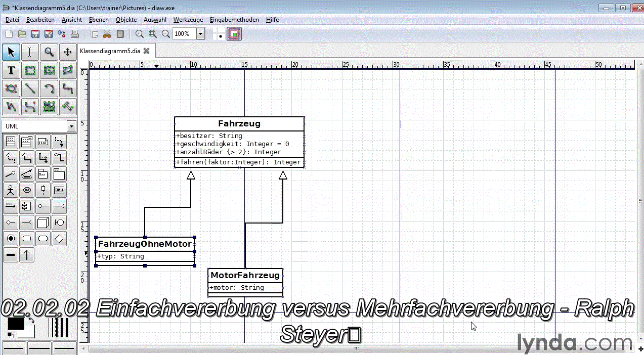Toggle snap to objects
This screenshot has width=644, height=355.
(234, 34)
